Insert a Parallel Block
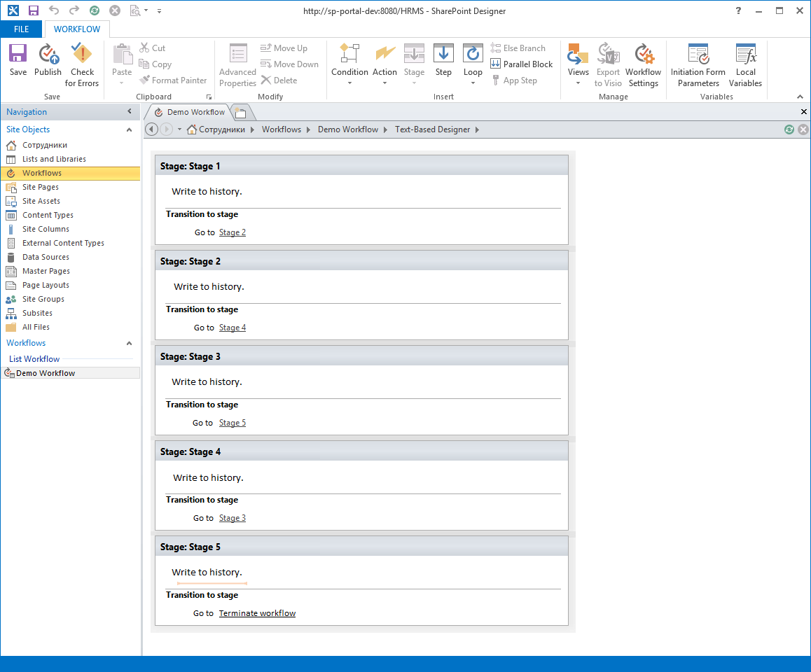The height and width of the screenshot is (672, 811). pyautogui.click(x=522, y=64)
